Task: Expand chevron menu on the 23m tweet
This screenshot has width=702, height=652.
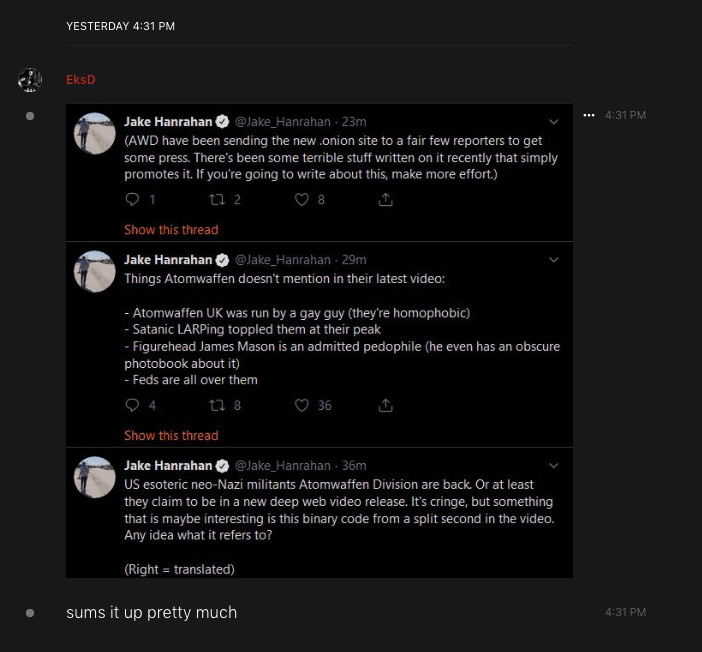Action: (x=554, y=122)
